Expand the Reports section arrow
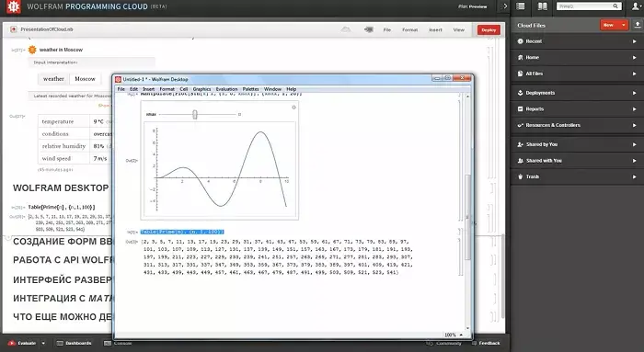The image size is (644, 352). [x=634, y=109]
